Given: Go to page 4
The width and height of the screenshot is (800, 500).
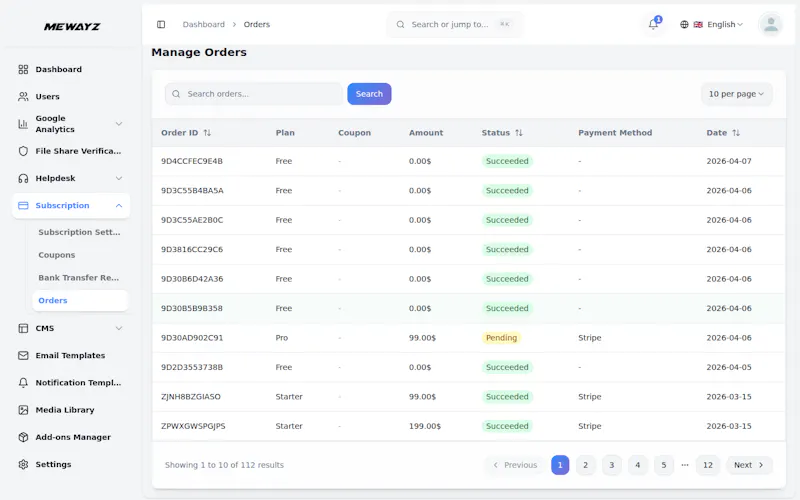Looking at the screenshot, I should 638,465.
